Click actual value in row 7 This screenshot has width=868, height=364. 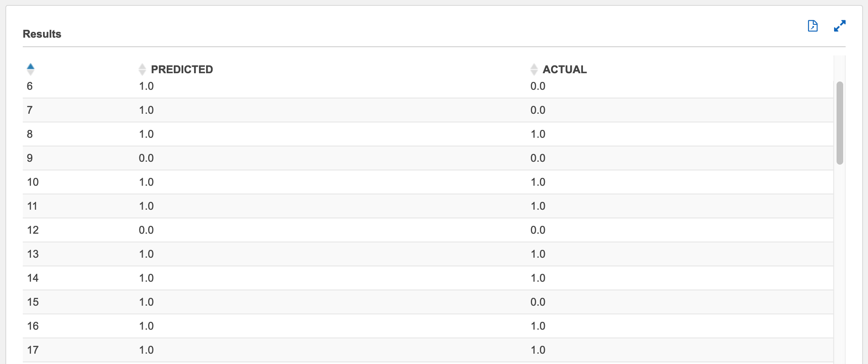click(538, 110)
